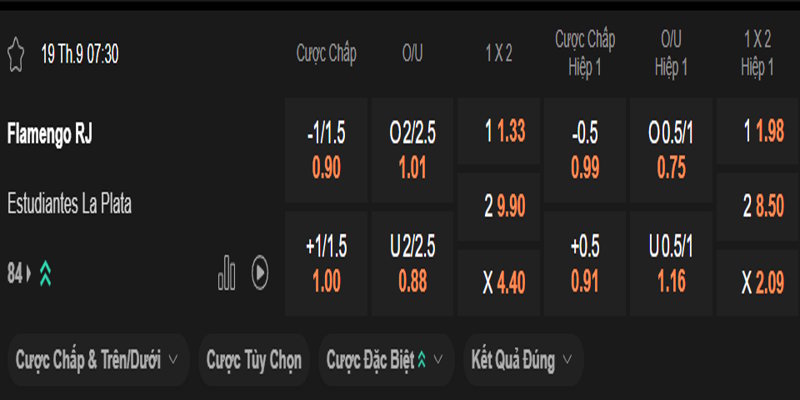Pick first-half Under 0.5/1 at 1.16
The width and height of the screenshot is (800, 400).
pyautogui.click(x=671, y=264)
